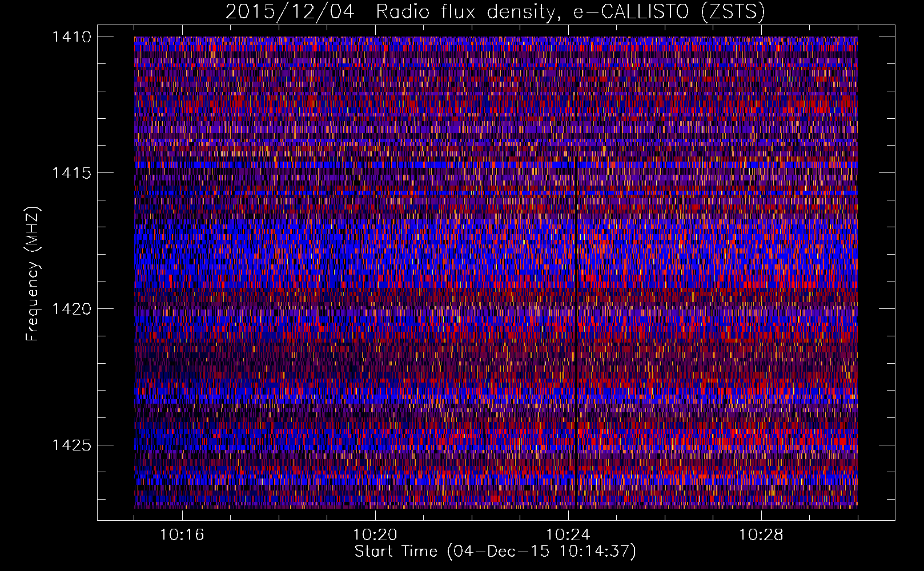Select the "Start Time (04-Dec-15 10:14:37)" axis label
This screenshot has width=924, height=571.
pyautogui.click(x=495, y=552)
